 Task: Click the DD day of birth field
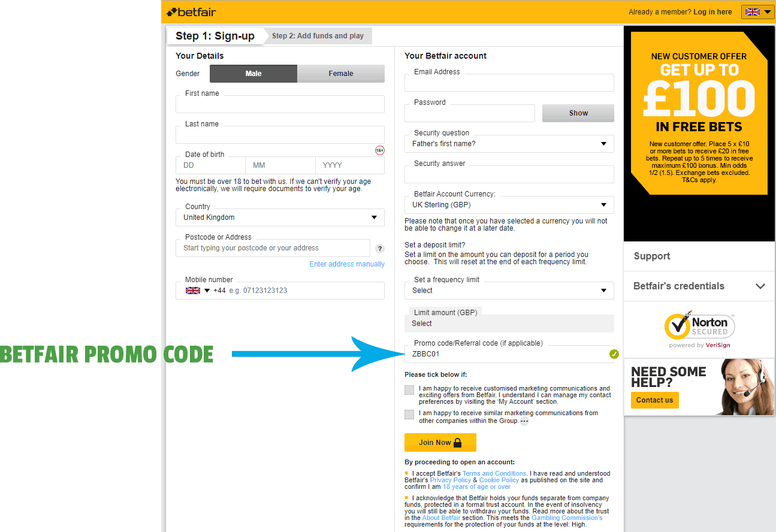[x=210, y=165]
